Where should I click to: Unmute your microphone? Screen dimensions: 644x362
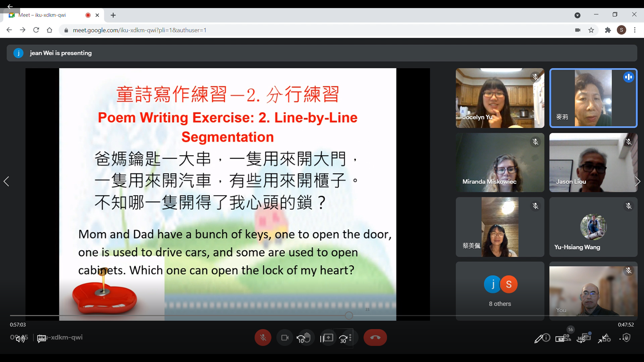click(263, 338)
